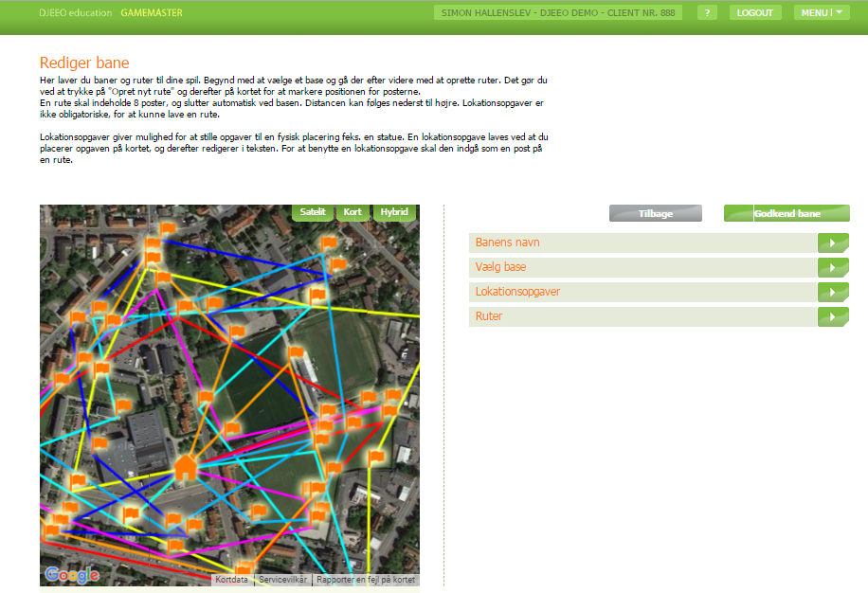Expand the Lokationsopgaver section arrow

point(833,292)
